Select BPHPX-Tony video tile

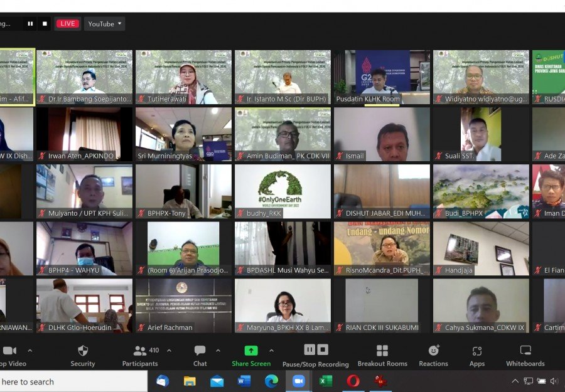184,191
